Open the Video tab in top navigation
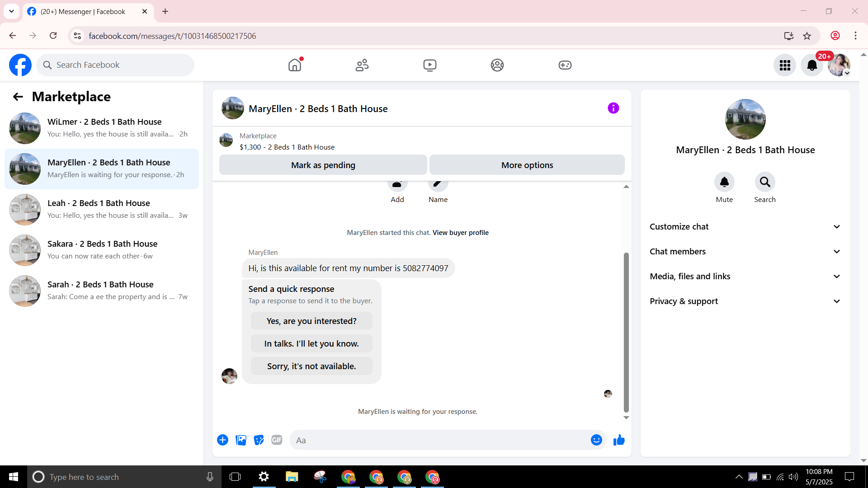Screen dimensions: 868x488 point(429,66)
